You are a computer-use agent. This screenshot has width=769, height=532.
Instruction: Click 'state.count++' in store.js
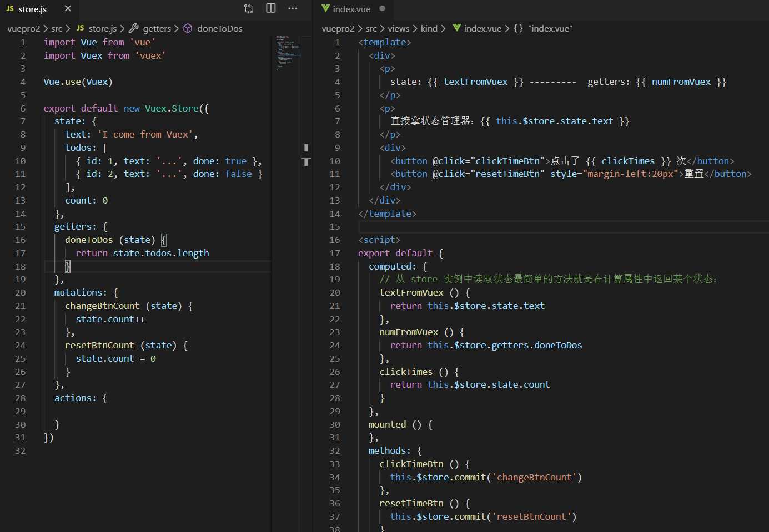tap(110, 319)
